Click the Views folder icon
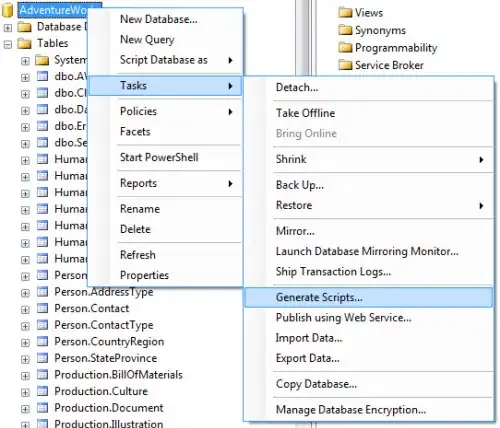Screen dimensions: 500x428 (345, 13)
